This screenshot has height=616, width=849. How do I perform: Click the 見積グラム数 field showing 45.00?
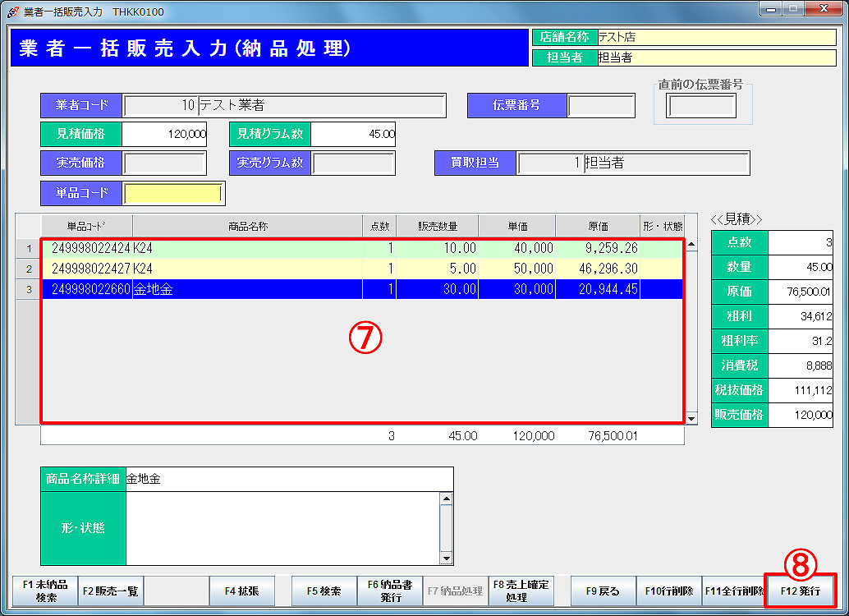click(x=353, y=135)
